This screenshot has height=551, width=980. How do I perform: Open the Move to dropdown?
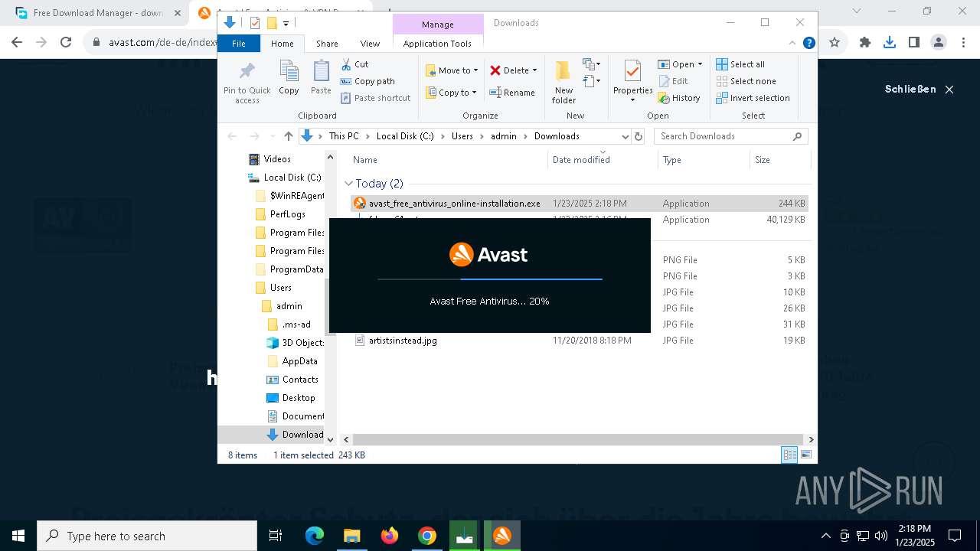tap(452, 70)
